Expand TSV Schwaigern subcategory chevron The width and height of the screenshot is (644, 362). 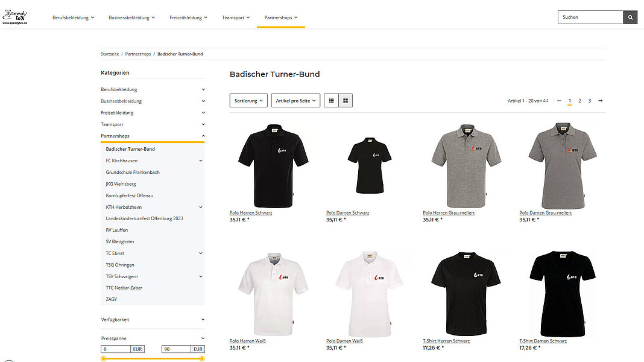201,276
